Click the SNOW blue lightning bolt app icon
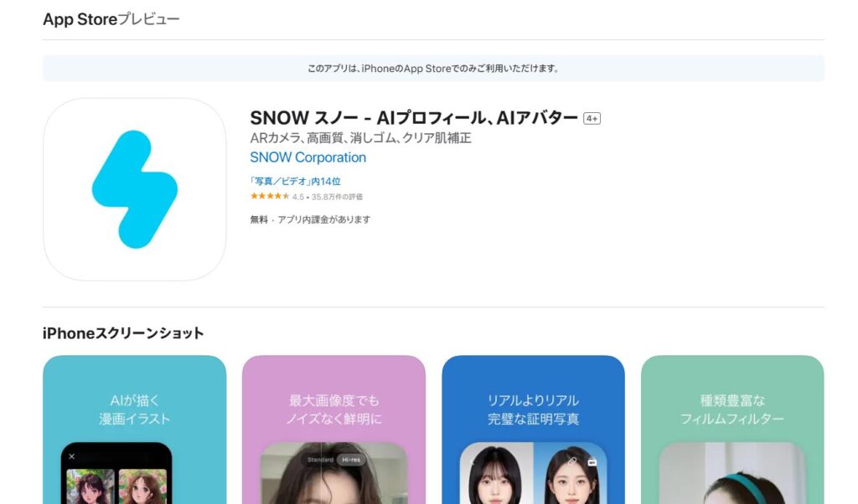The image size is (858, 504). click(135, 190)
